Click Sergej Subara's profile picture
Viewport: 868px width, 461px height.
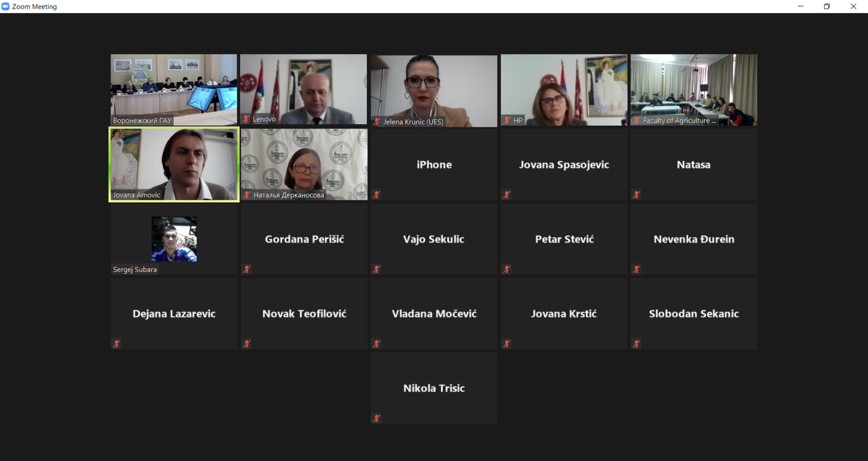pyautogui.click(x=174, y=239)
